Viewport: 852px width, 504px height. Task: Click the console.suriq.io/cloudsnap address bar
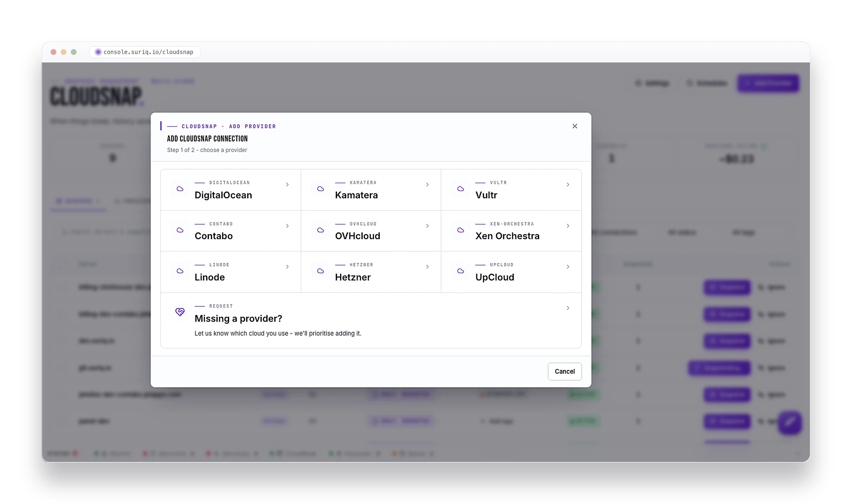click(x=145, y=52)
